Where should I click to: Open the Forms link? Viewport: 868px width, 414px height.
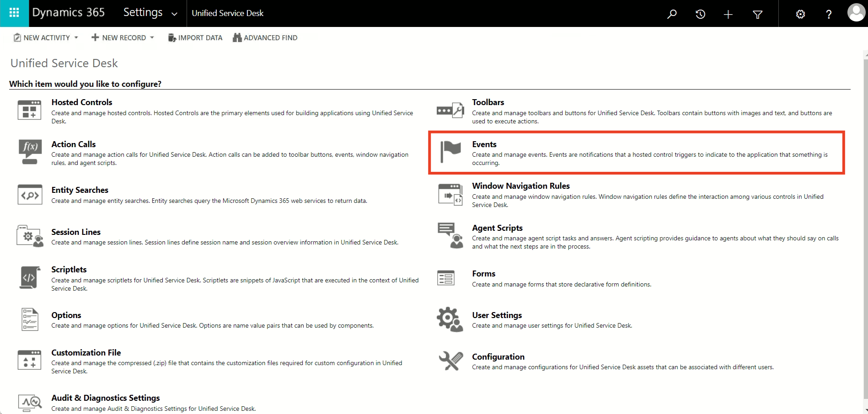pos(484,274)
